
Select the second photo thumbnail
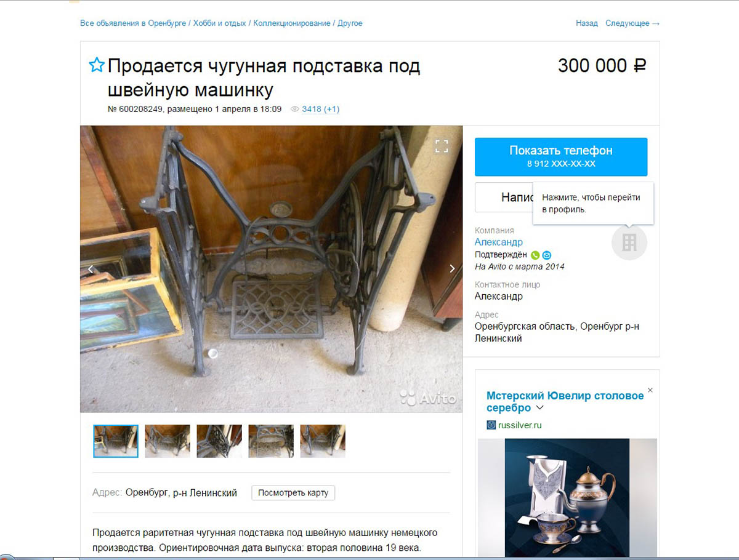click(x=168, y=441)
